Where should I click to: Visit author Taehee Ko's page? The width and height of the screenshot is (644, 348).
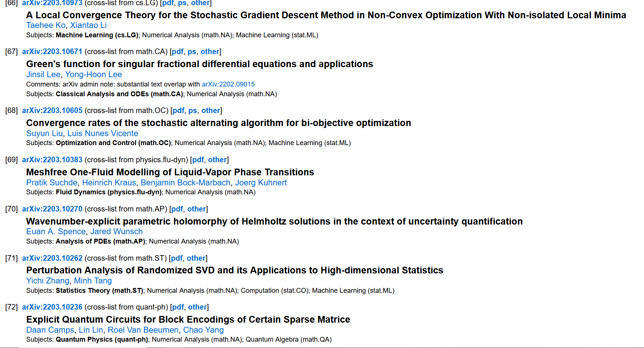[x=46, y=25]
